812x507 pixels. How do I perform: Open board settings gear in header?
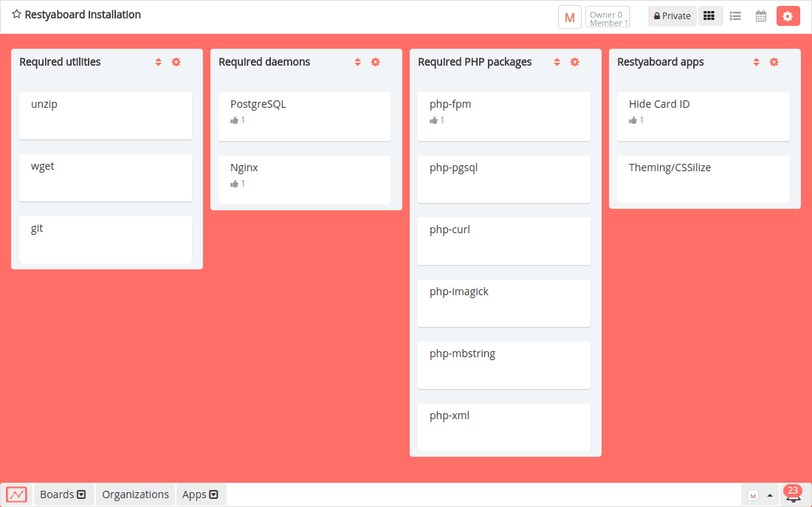pyautogui.click(x=788, y=16)
